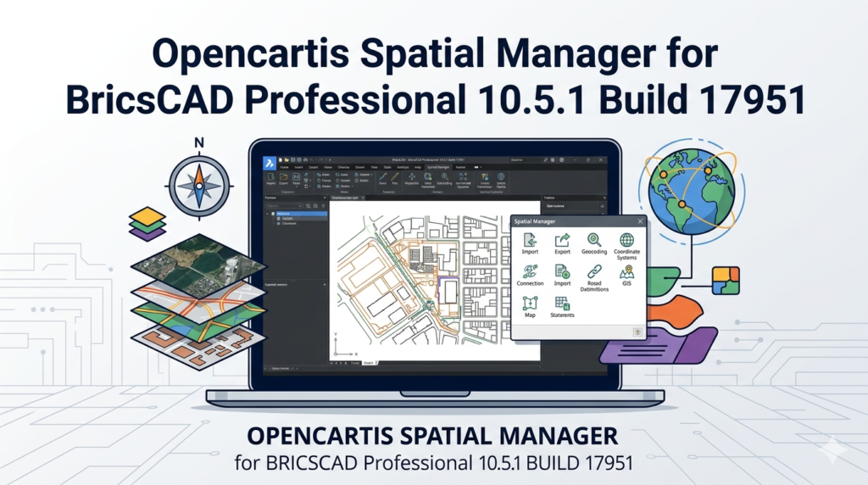868x485 pixels.
Task: Click the Map icon in Spatial Manager palette
Action: (530, 304)
